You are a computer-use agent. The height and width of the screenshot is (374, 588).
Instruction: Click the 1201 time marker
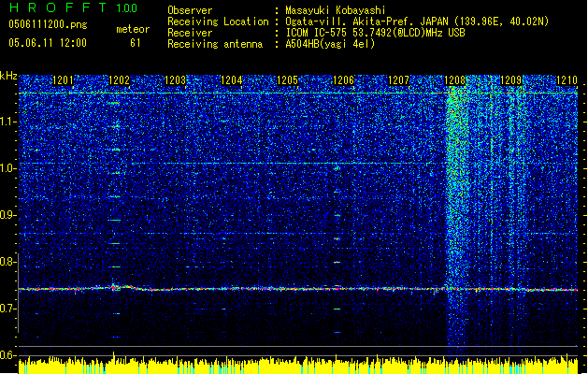(x=63, y=80)
